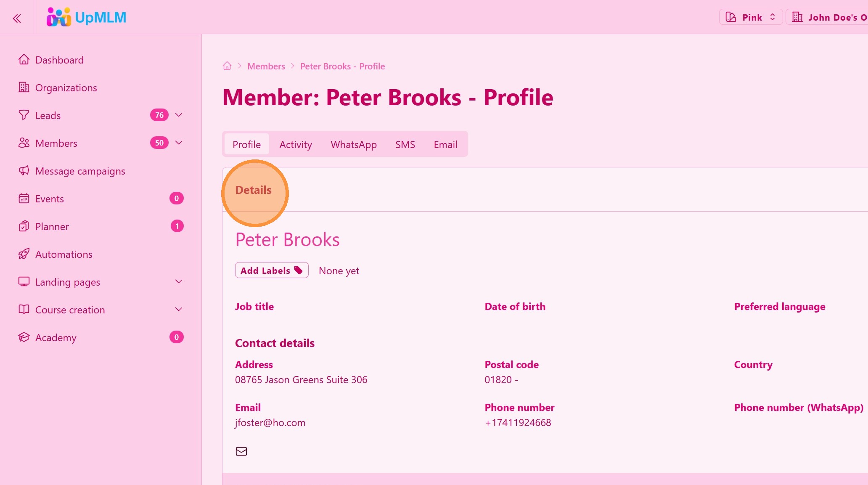Click the Automations rocket icon
This screenshot has width=868, height=485.
(24, 254)
